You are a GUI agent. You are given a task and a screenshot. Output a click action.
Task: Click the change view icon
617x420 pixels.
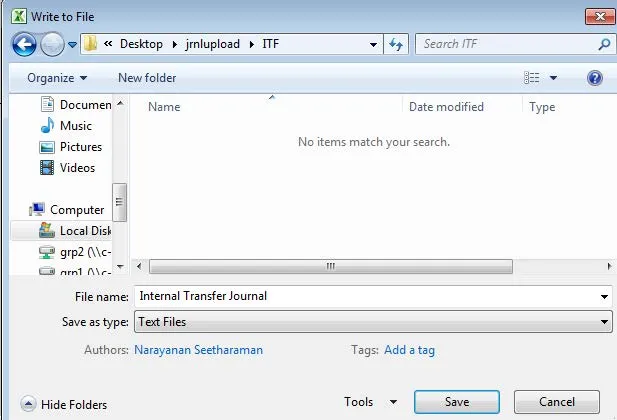tap(532, 78)
